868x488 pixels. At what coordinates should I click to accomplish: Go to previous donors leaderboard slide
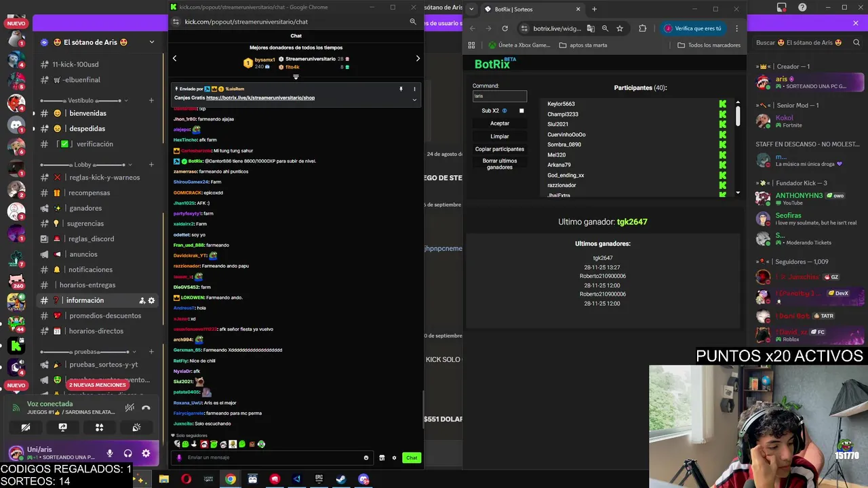174,58
